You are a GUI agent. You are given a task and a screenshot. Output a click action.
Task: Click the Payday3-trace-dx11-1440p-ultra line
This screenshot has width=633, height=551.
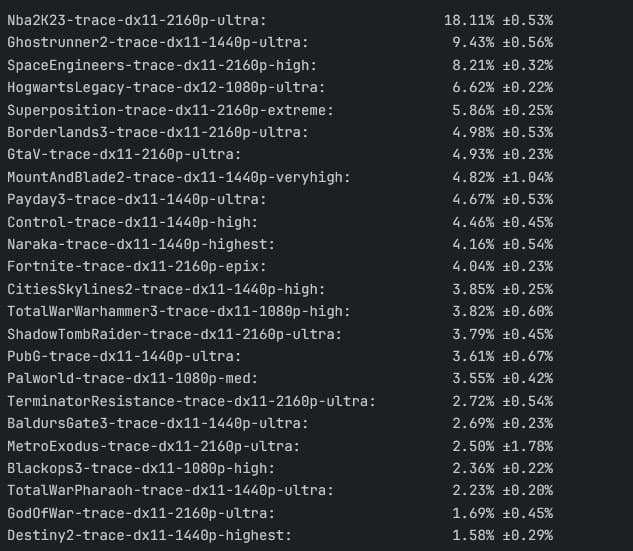(280, 199)
